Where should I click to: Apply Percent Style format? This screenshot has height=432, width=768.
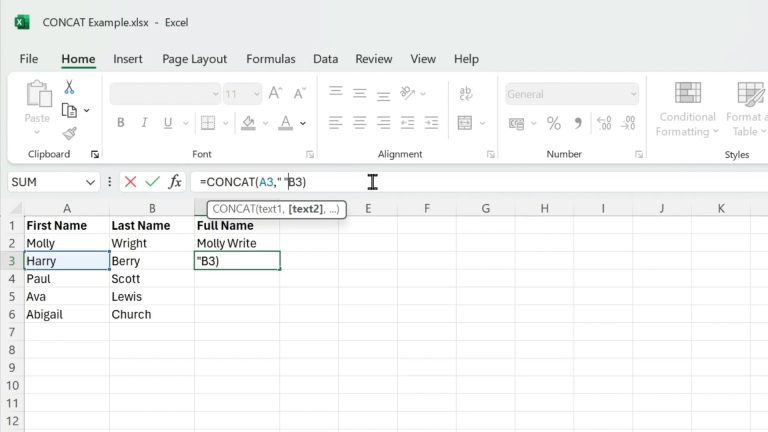554,123
